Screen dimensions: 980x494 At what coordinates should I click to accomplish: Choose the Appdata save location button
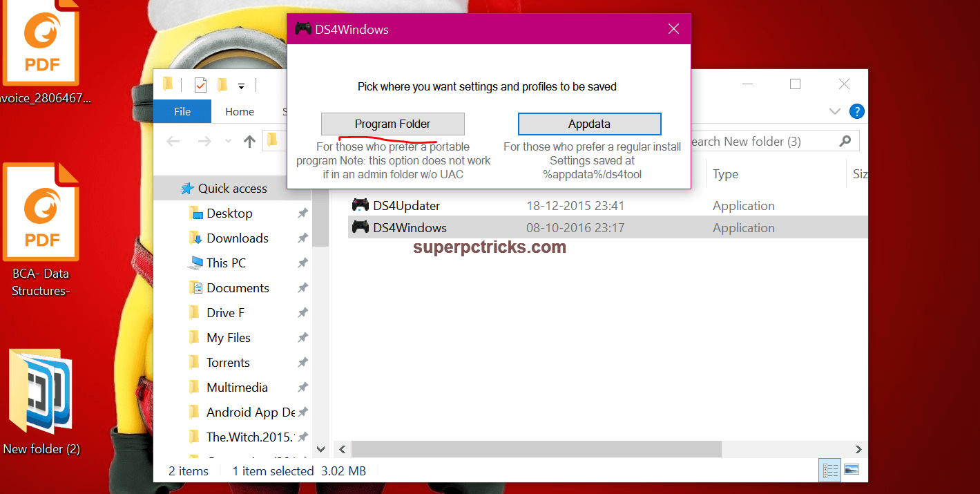click(589, 124)
